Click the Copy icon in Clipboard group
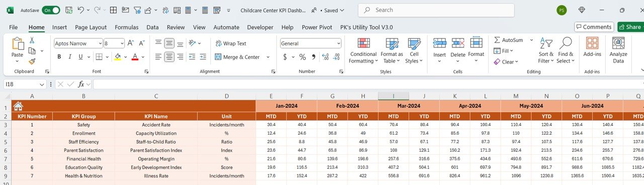 point(32,51)
